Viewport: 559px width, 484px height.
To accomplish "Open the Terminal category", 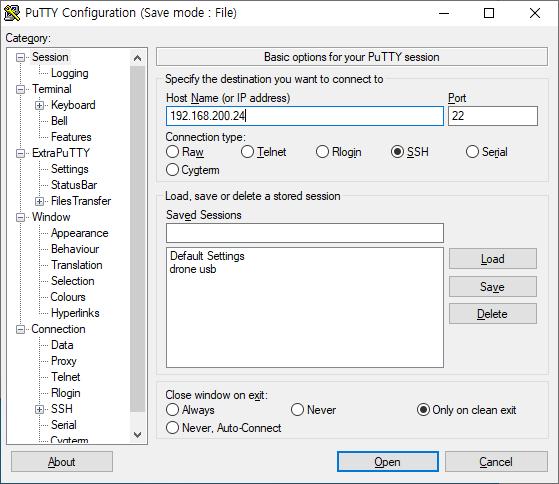I will [x=52, y=89].
